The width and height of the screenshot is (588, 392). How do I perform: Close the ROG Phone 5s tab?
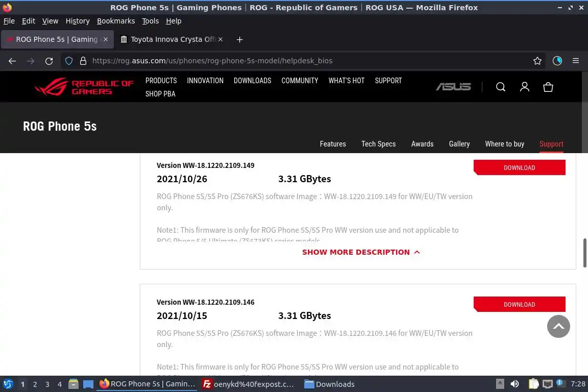pyautogui.click(x=106, y=39)
